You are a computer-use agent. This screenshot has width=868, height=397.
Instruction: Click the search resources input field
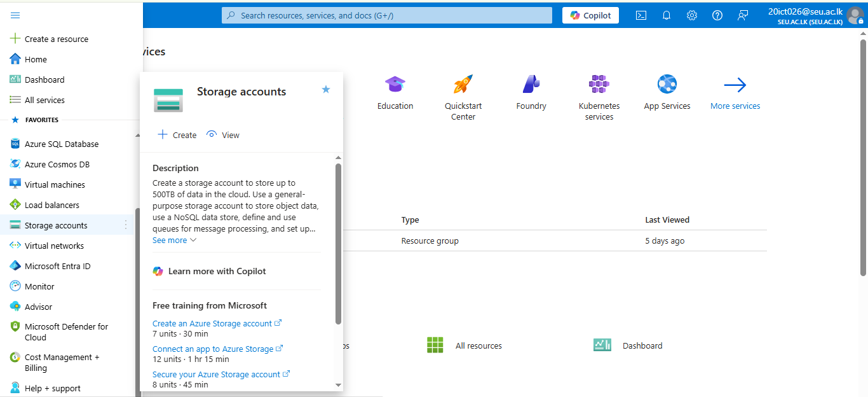point(387,15)
